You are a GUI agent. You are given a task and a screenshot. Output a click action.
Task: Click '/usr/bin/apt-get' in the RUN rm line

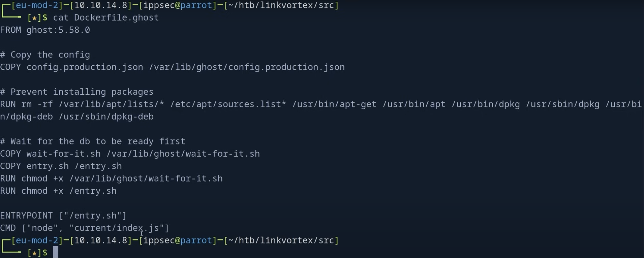334,104
